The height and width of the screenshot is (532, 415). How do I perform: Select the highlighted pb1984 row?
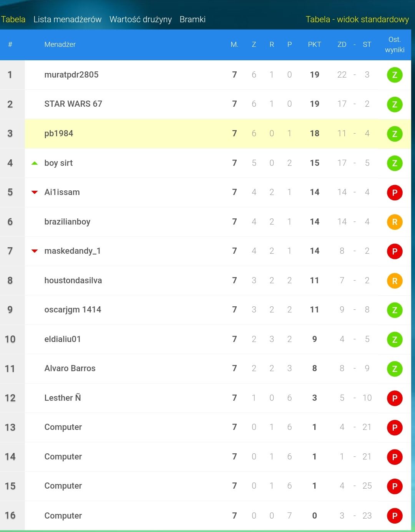218,134
